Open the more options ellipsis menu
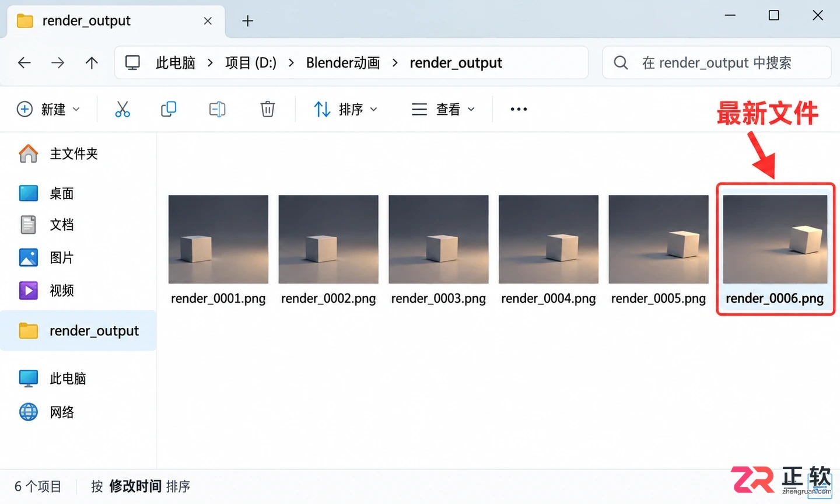 (x=519, y=109)
